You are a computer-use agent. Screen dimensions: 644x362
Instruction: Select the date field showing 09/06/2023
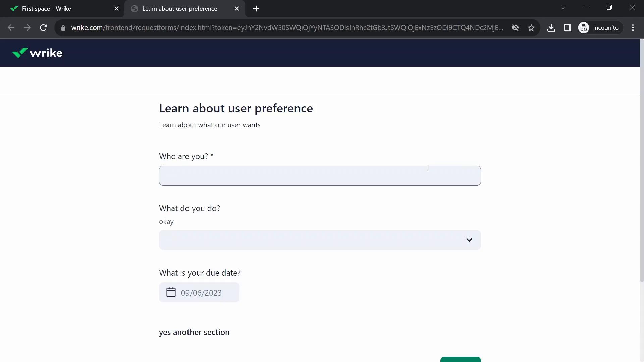200,293
